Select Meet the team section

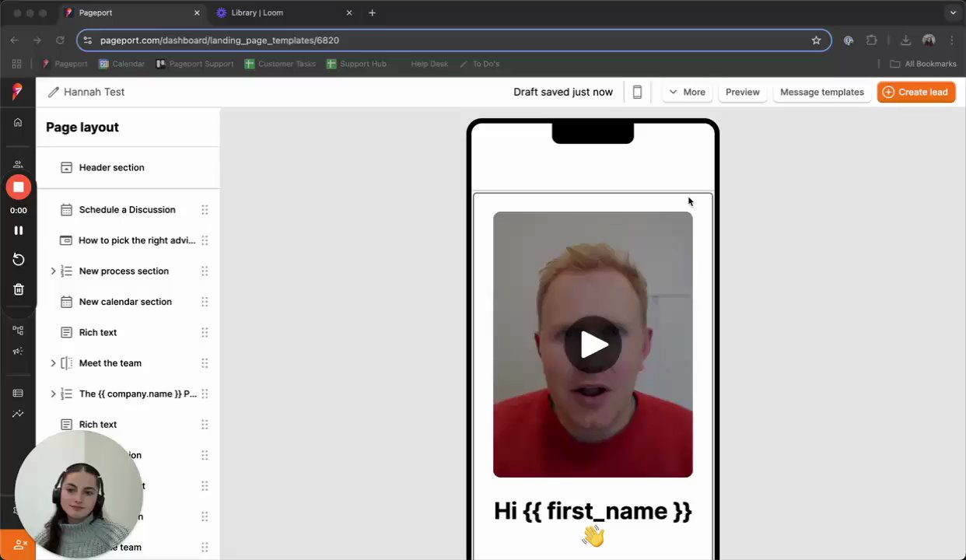coord(128,363)
